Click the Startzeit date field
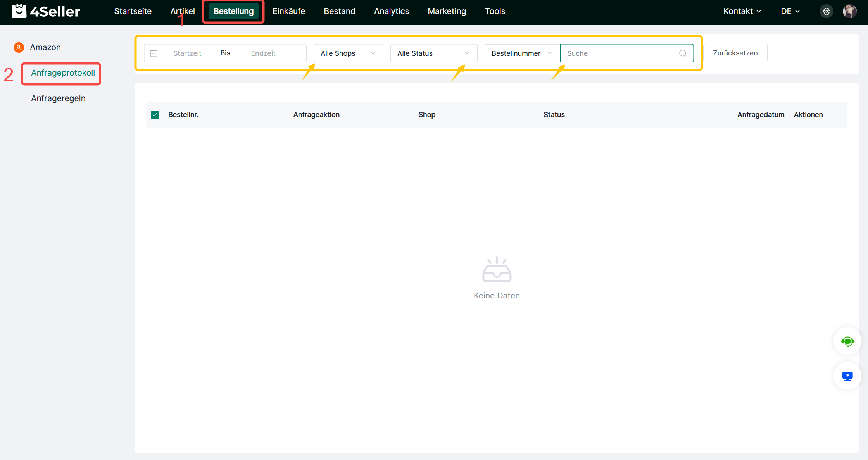This screenshot has width=868, height=460. pyautogui.click(x=187, y=53)
